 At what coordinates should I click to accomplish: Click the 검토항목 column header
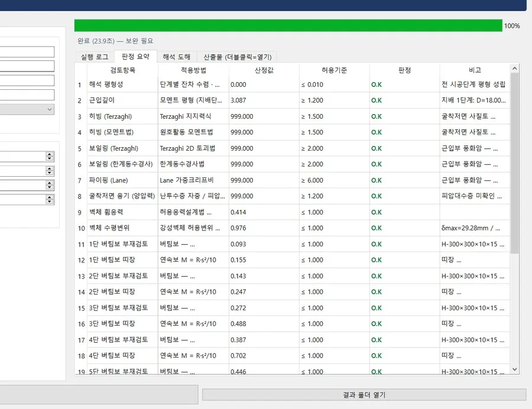122,70
